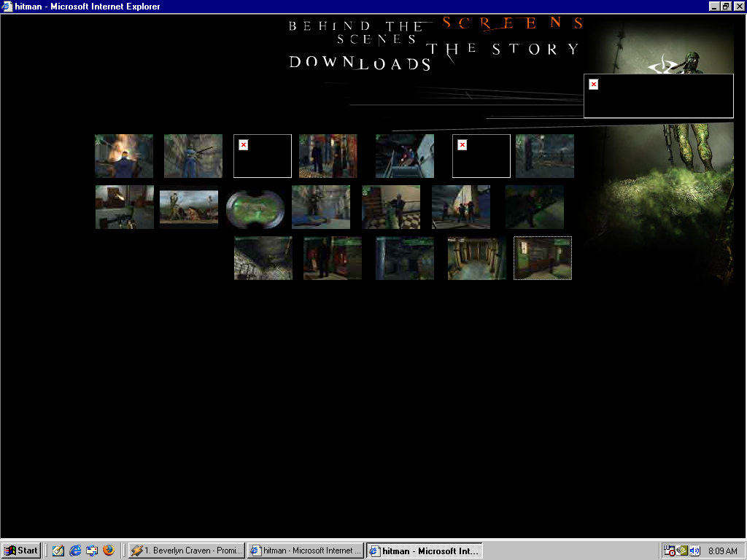
Task: Open thumbnail of body on blue floor
Action: (321, 207)
